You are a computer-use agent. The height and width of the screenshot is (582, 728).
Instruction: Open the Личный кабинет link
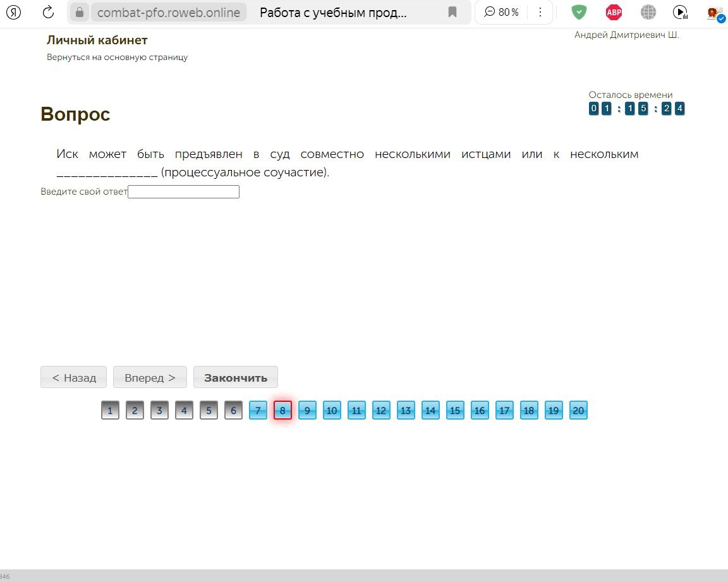click(x=97, y=40)
